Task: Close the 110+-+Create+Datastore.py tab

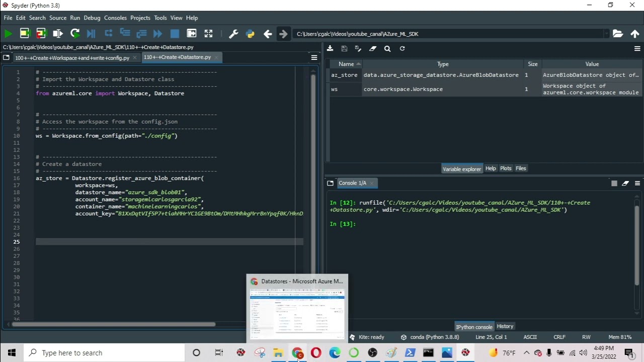Action: tap(216, 57)
